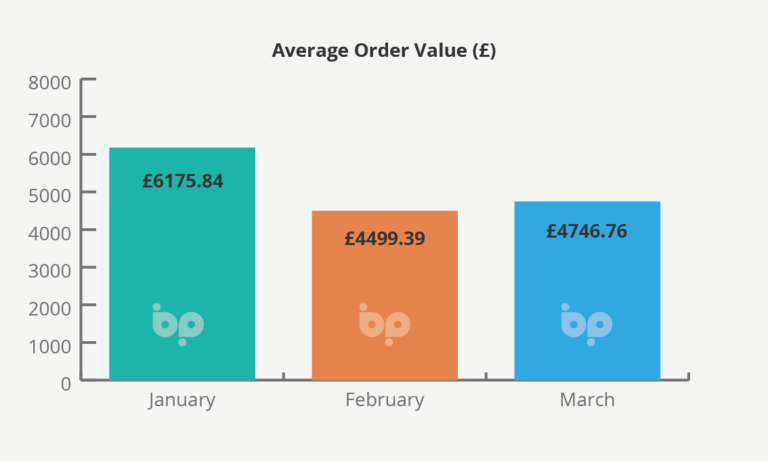Click the February axis label
The width and height of the screenshot is (768, 461).
(x=384, y=400)
